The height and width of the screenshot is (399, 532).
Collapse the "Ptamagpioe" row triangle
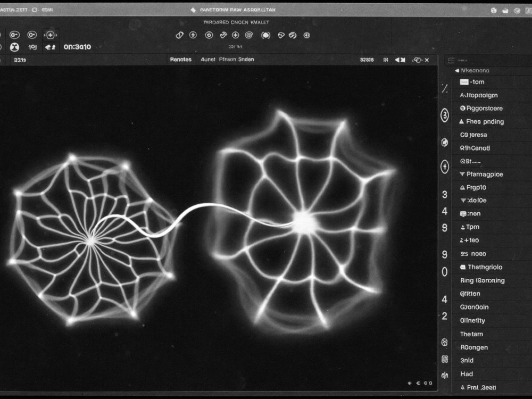tap(462, 174)
